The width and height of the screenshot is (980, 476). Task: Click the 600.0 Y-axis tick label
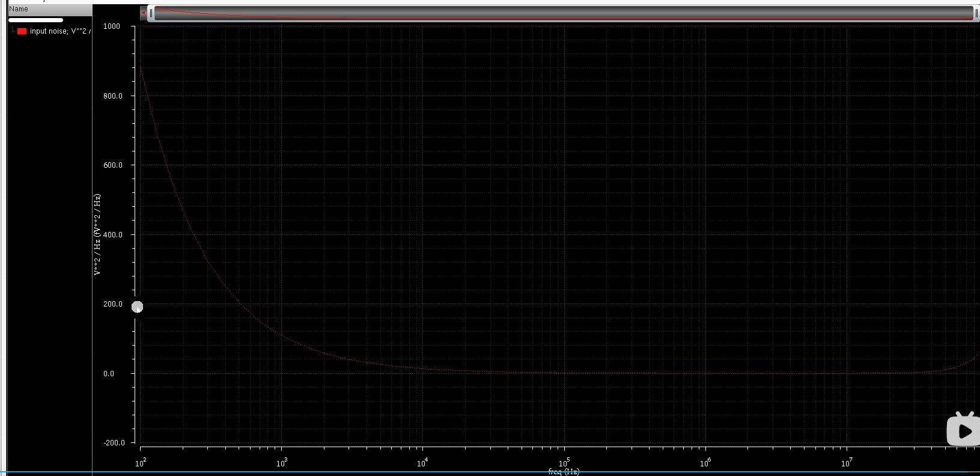point(112,165)
